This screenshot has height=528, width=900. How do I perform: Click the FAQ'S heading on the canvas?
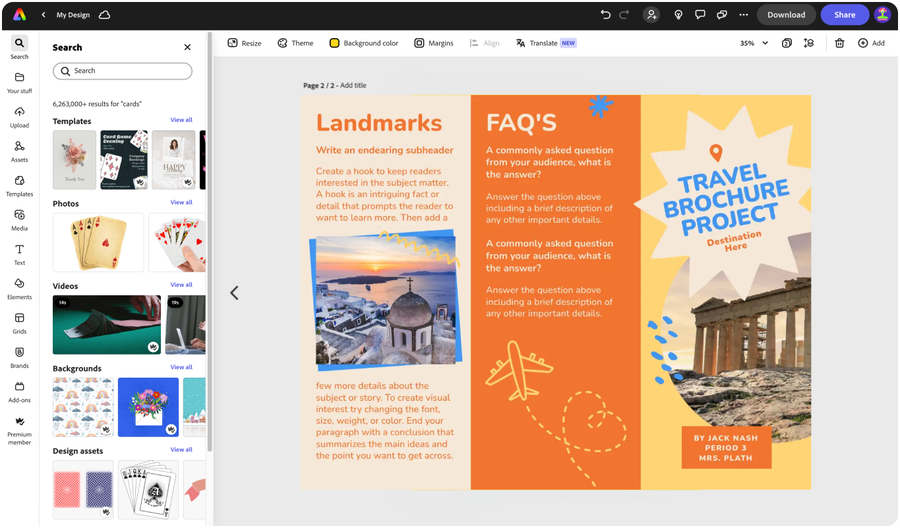[x=521, y=123]
